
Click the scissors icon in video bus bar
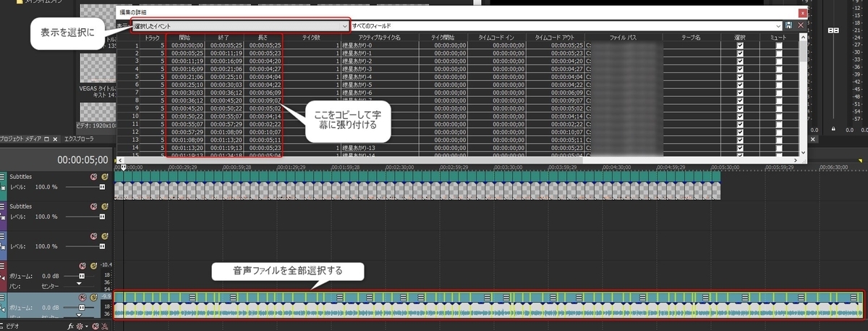coord(106,327)
